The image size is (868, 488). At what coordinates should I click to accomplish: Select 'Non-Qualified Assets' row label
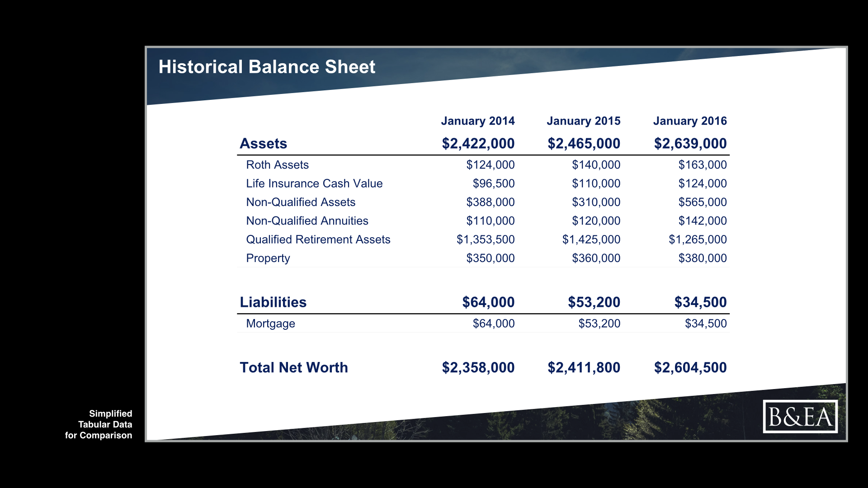point(301,202)
